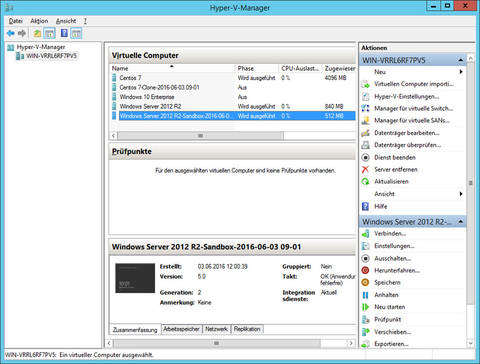Click the blue Help question mark toolbar icon
Screen dimensions: 480x364
[64, 33]
